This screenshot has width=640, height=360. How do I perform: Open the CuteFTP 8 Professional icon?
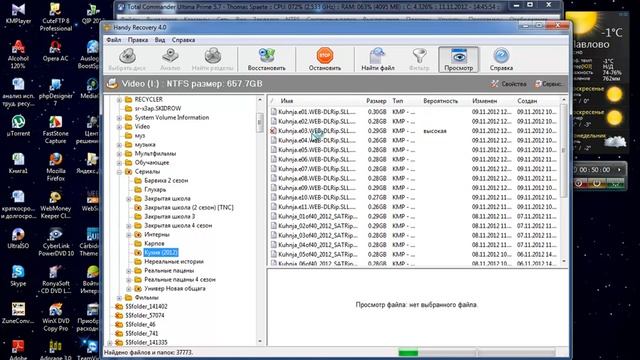coord(56,17)
